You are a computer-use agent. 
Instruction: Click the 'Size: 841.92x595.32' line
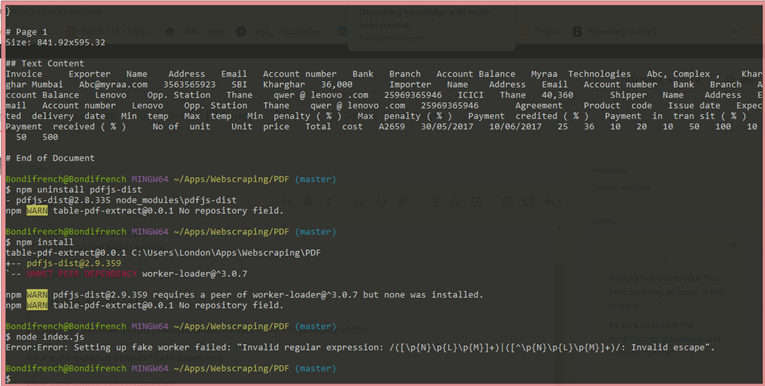point(55,42)
